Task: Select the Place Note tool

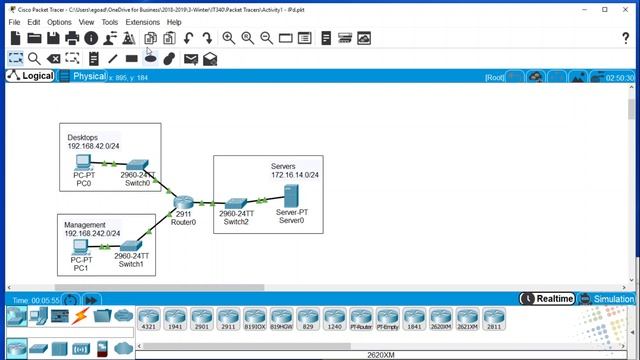Action: click(x=93, y=59)
